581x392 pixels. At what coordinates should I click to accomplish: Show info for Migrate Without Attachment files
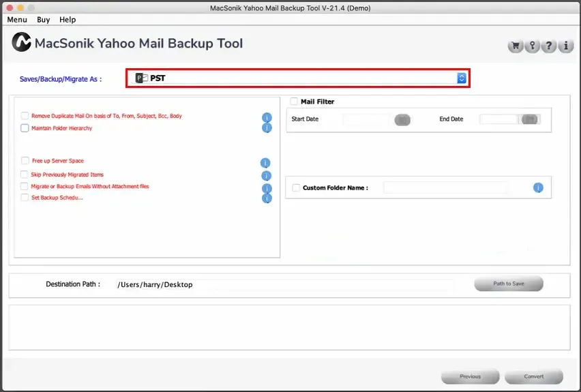267,188
